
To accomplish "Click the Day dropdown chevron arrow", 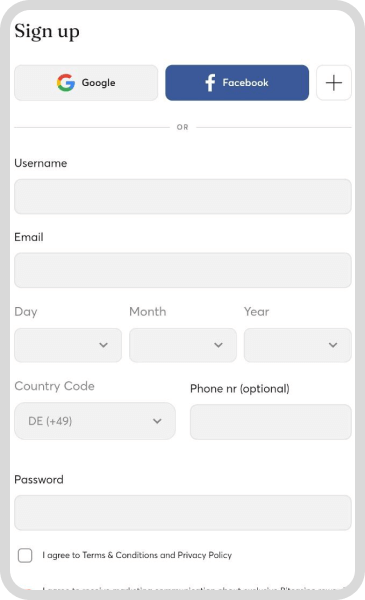I will point(103,345).
